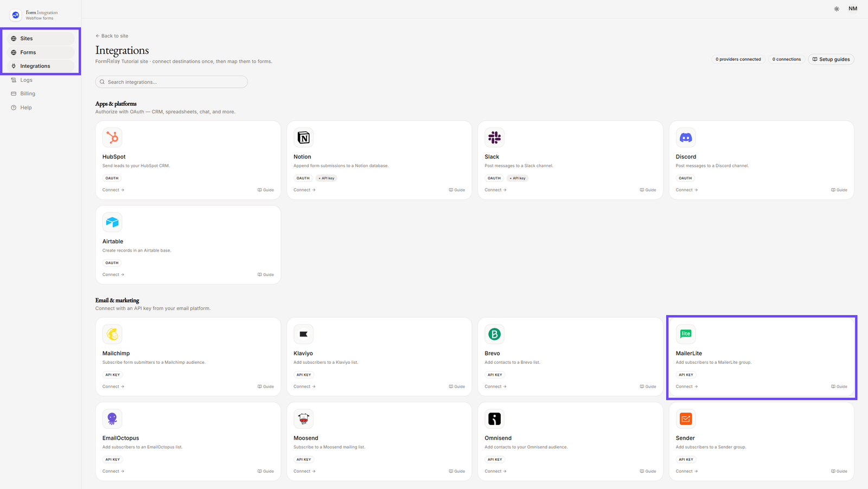Image resolution: width=868 pixels, height=489 pixels.
Task: Open the Guide for Brevo
Action: tap(648, 387)
